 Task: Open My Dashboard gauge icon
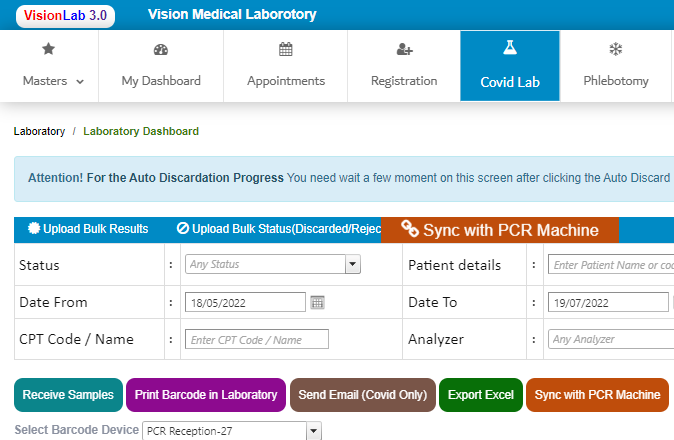pos(161,49)
